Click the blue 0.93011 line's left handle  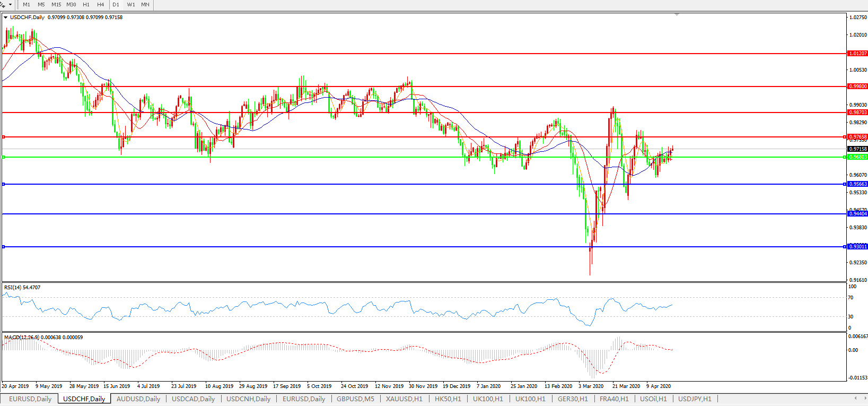coord(4,247)
